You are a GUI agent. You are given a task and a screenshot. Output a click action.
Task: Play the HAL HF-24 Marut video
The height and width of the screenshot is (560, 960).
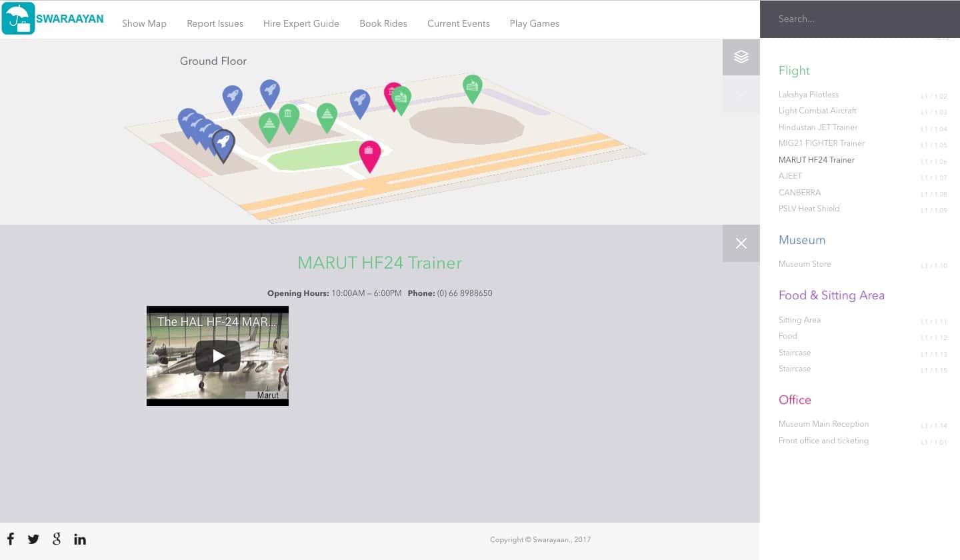point(218,356)
